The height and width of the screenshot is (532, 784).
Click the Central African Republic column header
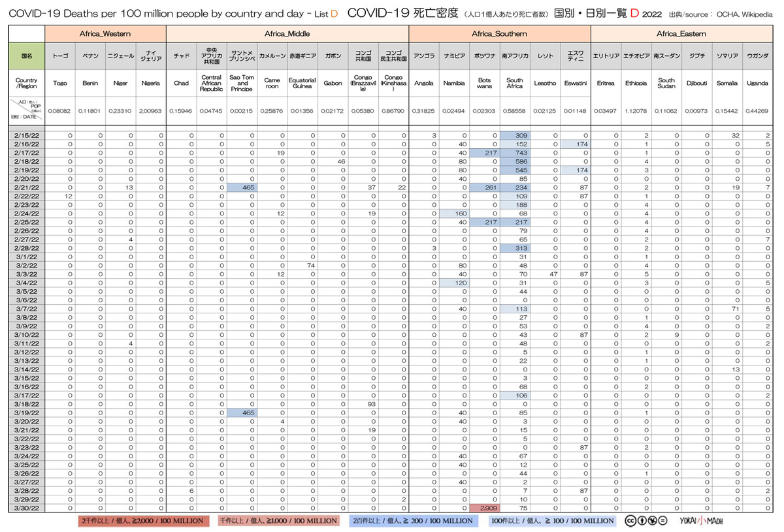(x=212, y=84)
